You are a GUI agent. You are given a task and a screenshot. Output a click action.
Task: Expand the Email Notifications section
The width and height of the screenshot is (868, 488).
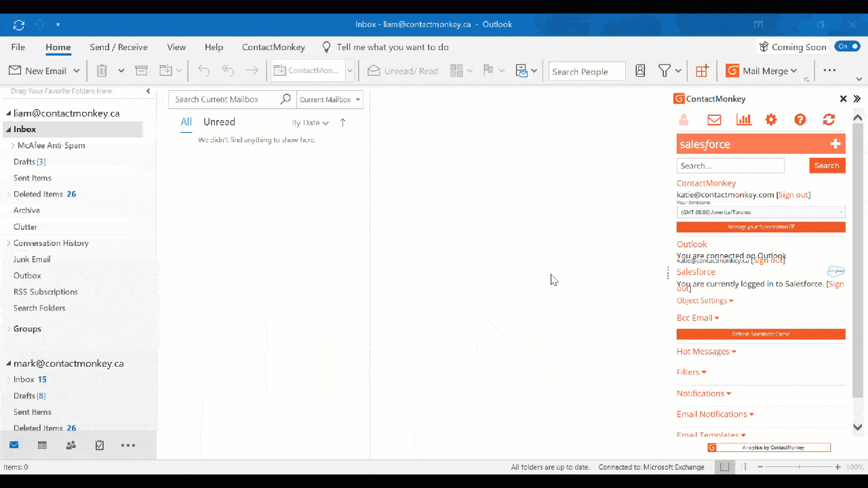(715, 414)
